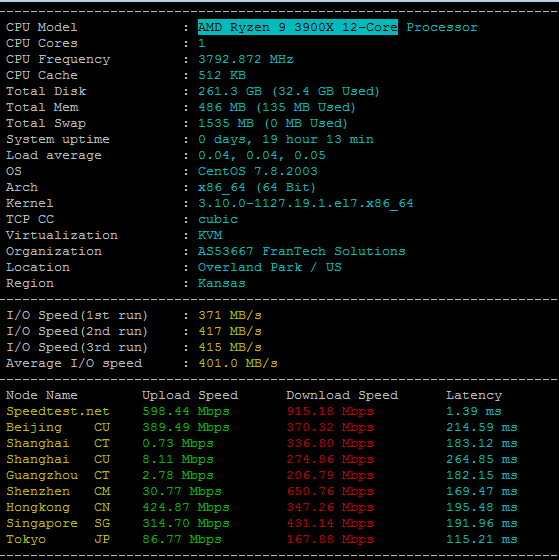Click the Tokyo JP node name
The width and height of the screenshot is (559, 560).
coord(58,539)
